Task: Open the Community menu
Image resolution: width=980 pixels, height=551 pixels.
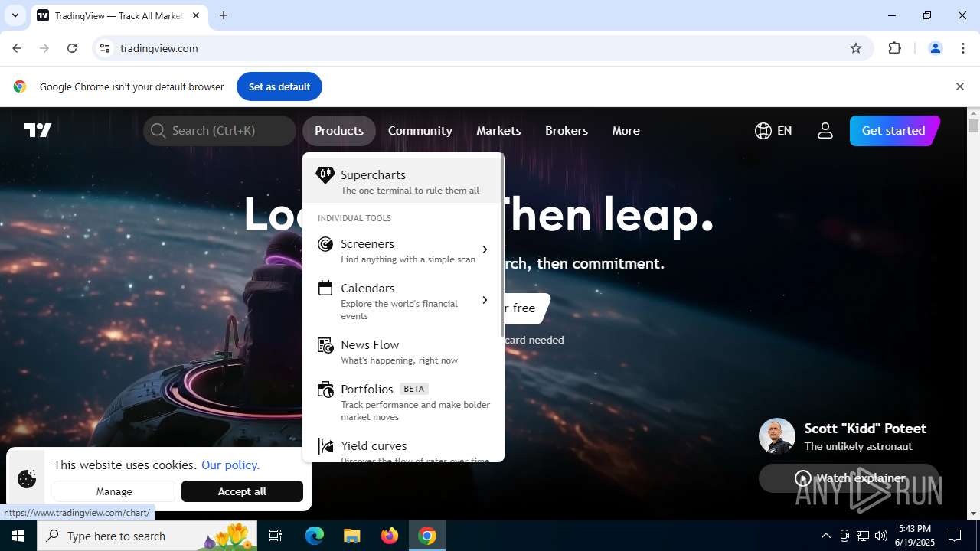Action: [x=420, y=130]
